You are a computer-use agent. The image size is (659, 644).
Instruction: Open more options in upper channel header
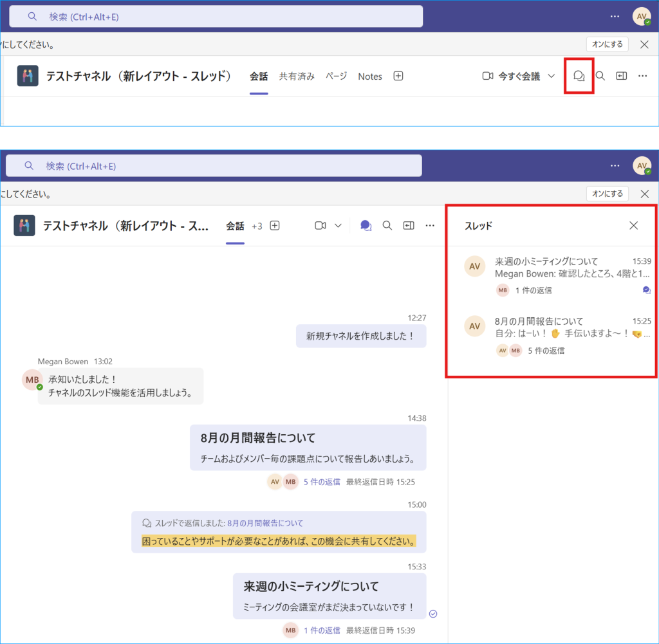(x=643, y=76)
